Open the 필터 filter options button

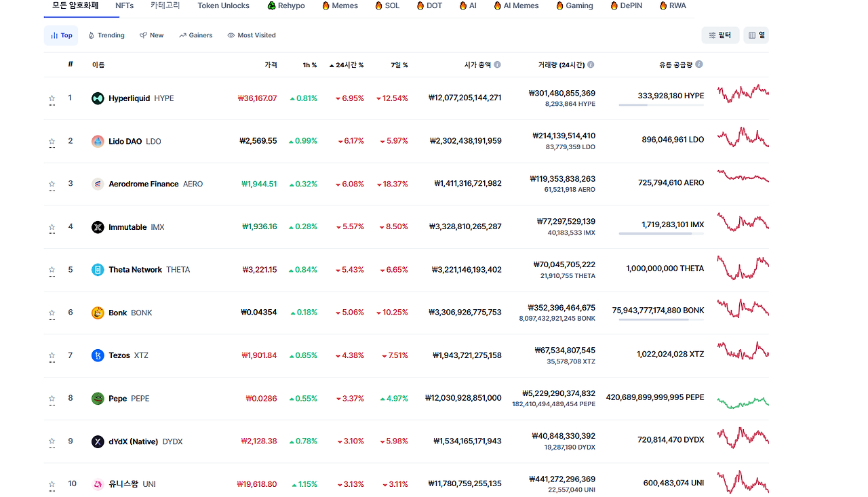point(720,35)
